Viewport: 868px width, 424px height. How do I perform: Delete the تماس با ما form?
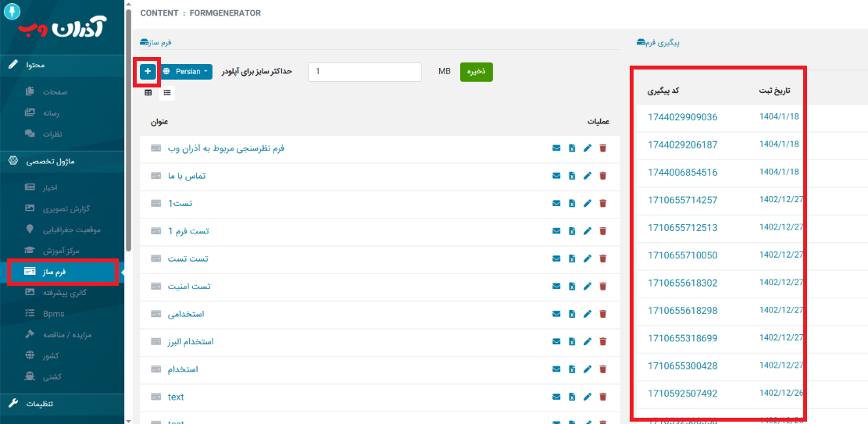point(602,176)
